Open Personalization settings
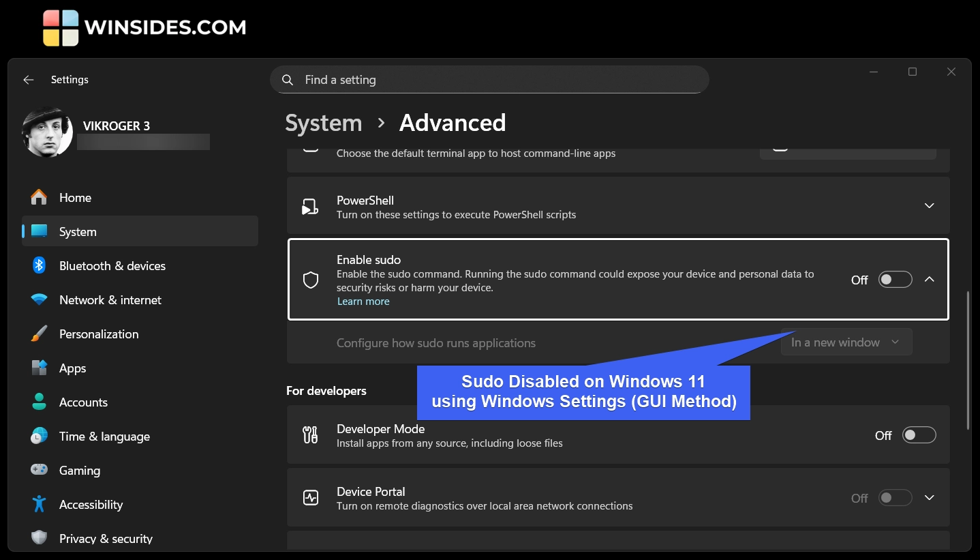Image resolution: width=980 pixels, height=560 pixels. [140, 334]
